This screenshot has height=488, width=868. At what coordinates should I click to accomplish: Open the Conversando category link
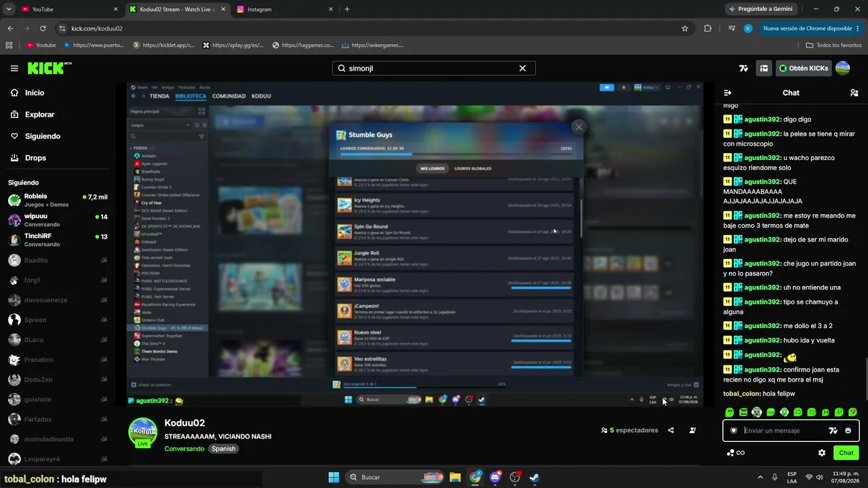[x=184, y=449]
